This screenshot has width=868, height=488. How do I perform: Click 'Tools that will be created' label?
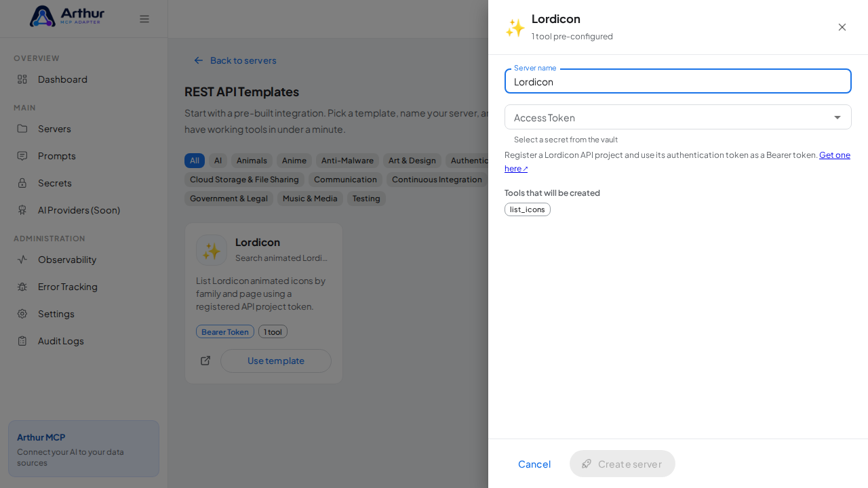(552, 192)
